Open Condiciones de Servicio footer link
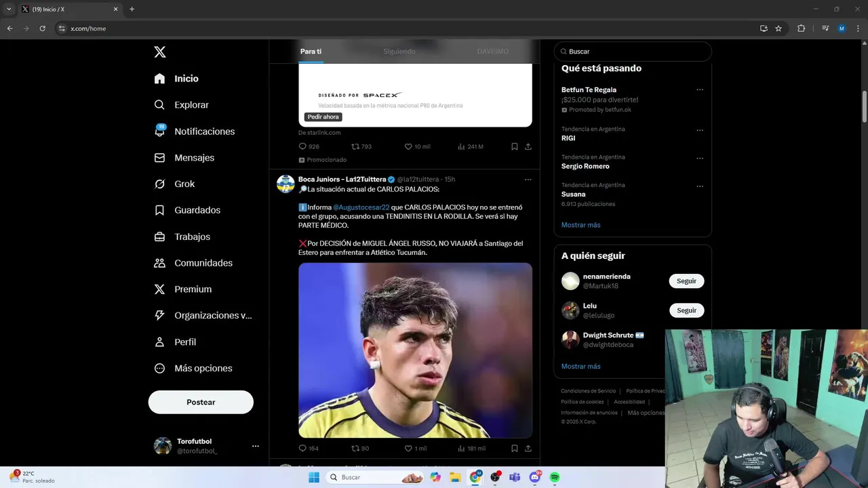Viewport: 868px width, 488px height. coord(588,391)
